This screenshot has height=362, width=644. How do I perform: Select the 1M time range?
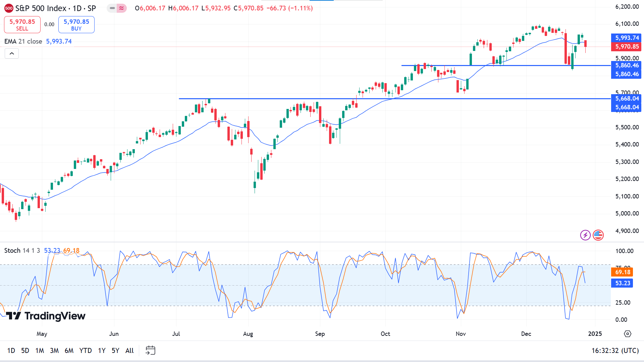pyautogui.click(x=40, y=351)
